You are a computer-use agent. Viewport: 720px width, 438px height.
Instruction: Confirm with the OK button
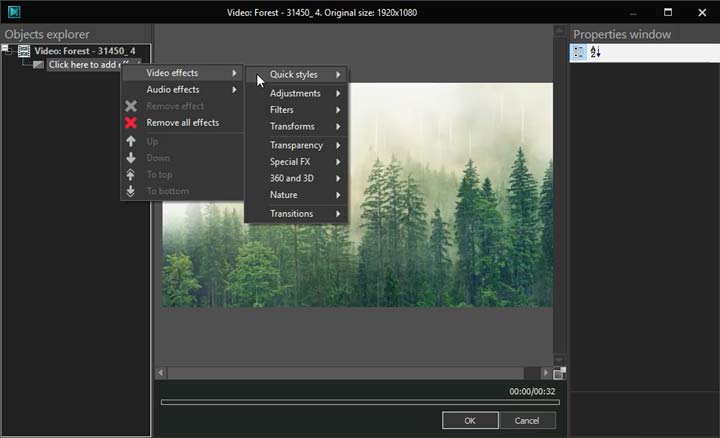click(x=470, y=421)
